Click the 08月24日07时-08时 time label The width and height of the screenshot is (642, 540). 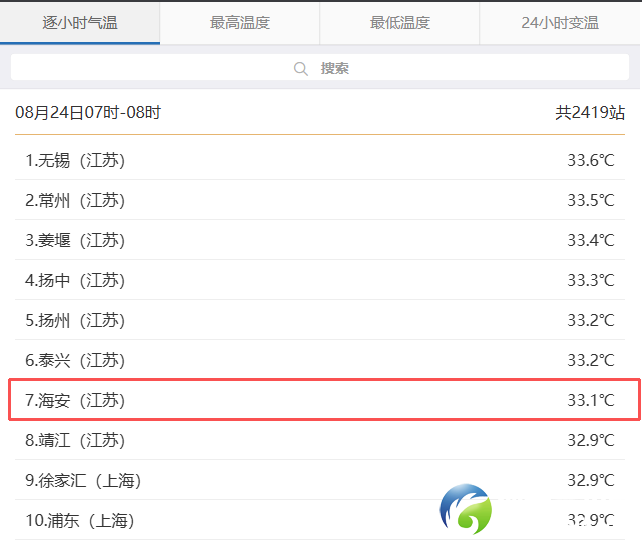(88, 112)
